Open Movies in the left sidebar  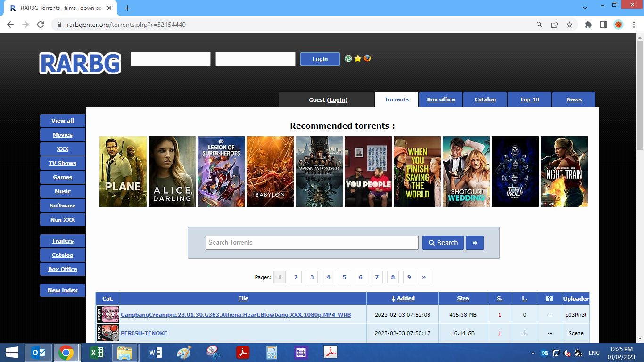tap(63, 135)
